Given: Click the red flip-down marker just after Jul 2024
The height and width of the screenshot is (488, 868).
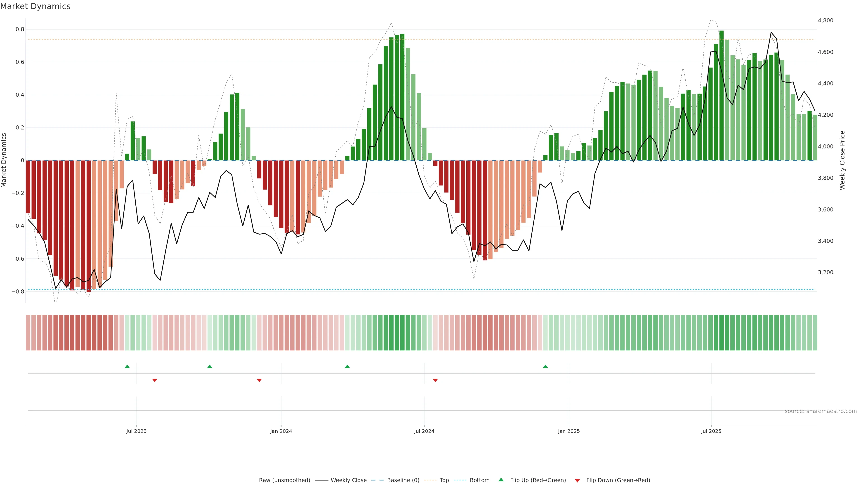Looking at the screenshot, I should tap(435, 380).
